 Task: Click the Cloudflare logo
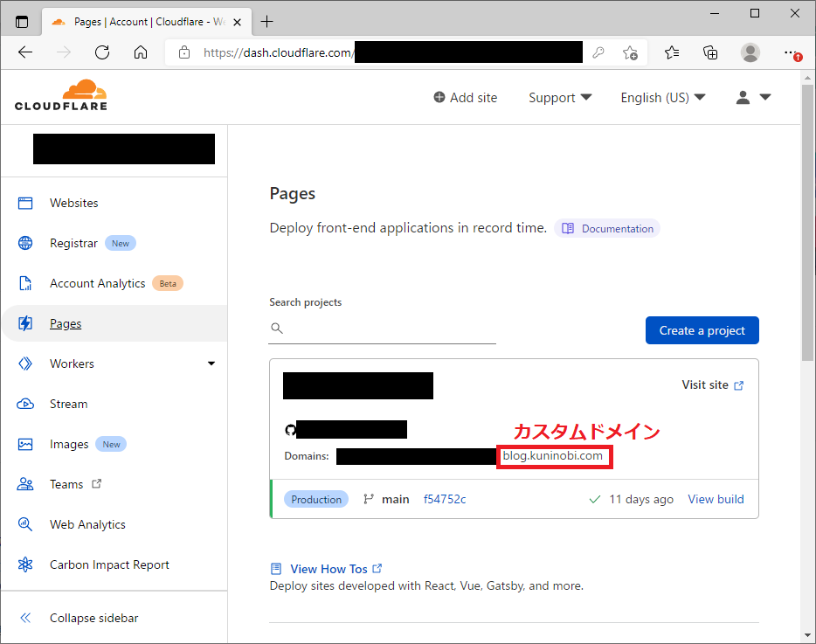[x=61, y=95]
